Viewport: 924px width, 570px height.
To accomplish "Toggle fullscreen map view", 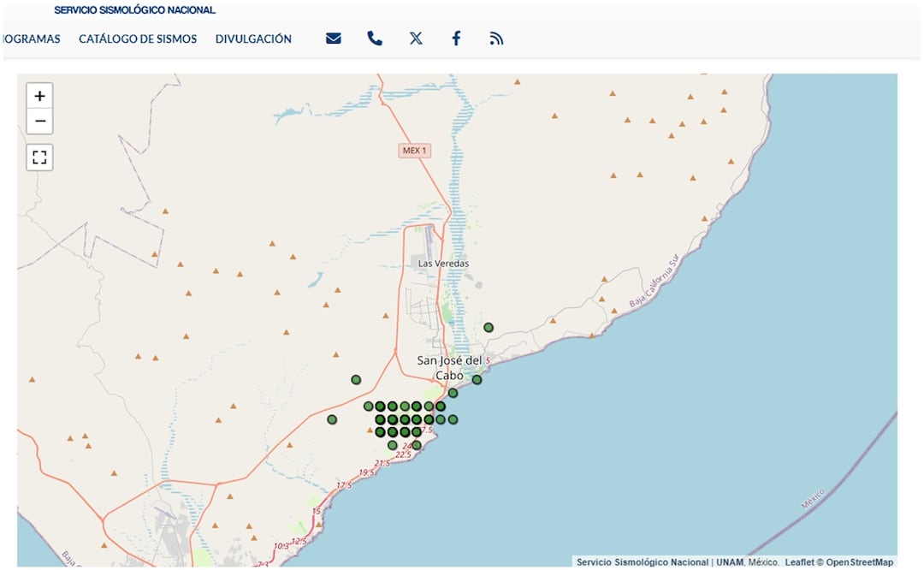I will [39, 157].
